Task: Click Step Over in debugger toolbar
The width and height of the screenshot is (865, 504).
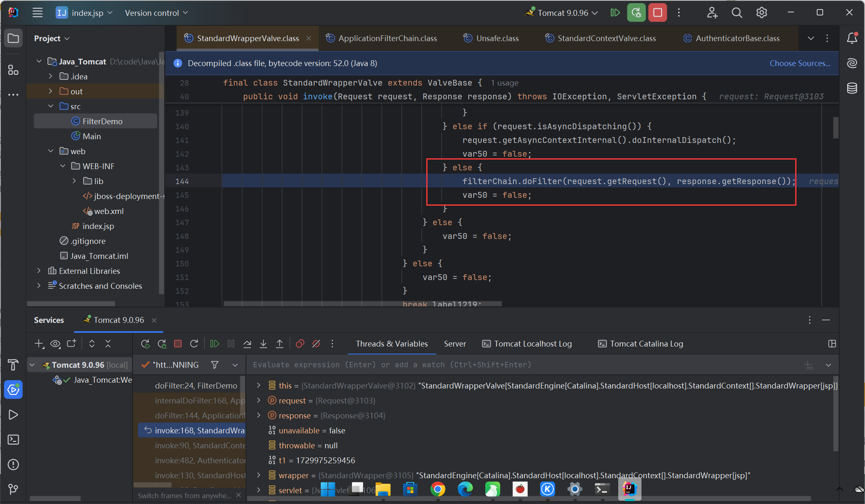Action: 247,344
